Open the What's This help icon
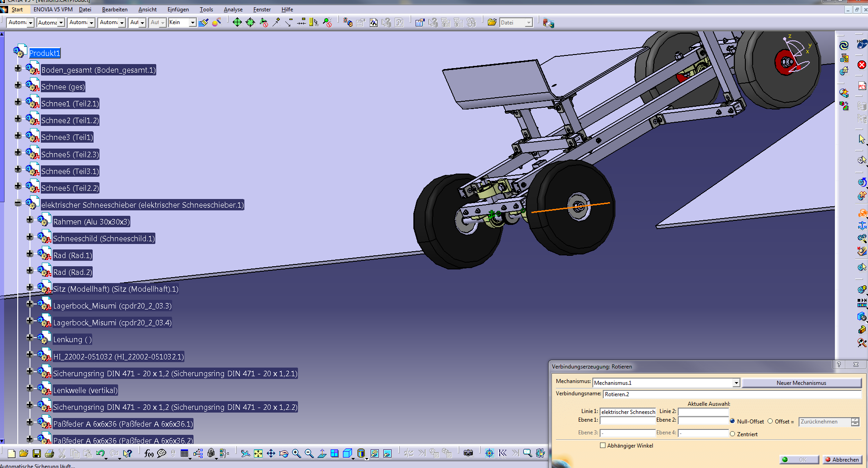Screen dimensions: 868x468 [x=128, y=453]
